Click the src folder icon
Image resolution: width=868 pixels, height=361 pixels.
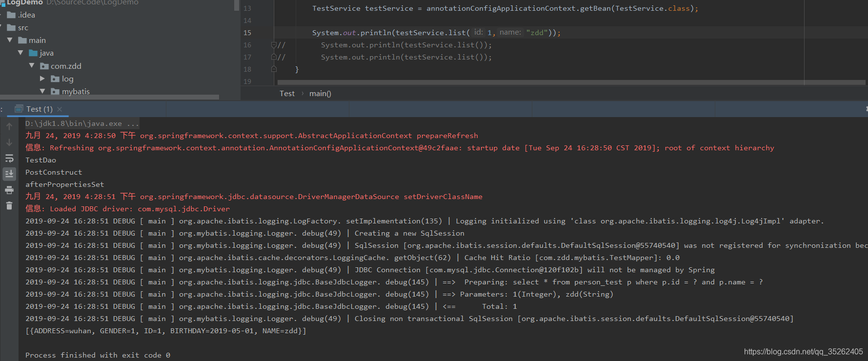tap(11, 28)
